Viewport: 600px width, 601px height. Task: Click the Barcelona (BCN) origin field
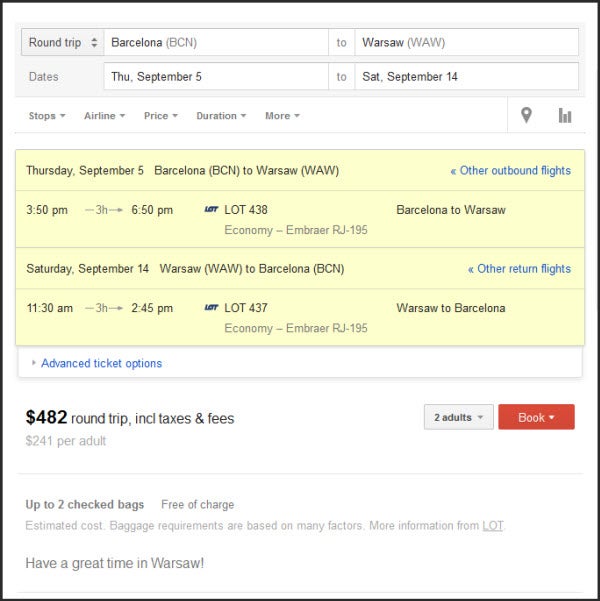[x=216, y=42]
